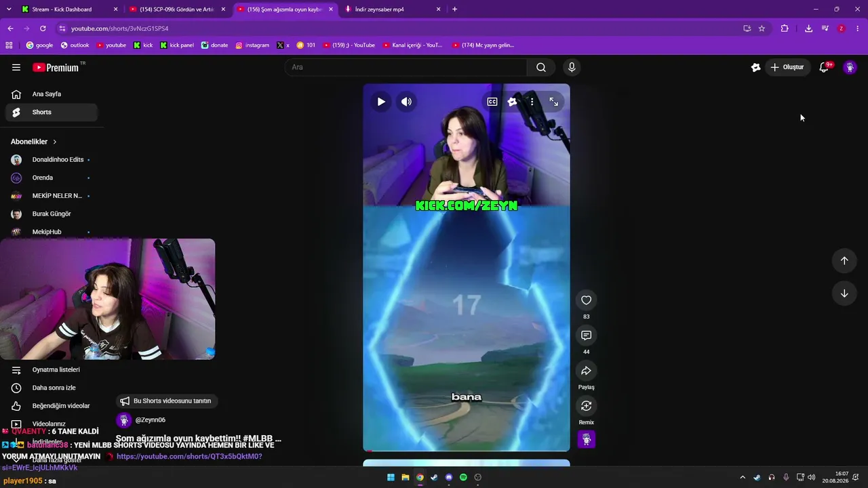Enter fullscreen on the Shorts player
Image resolution: width=868 pixels, height=488 pixels.
[554, 102]
